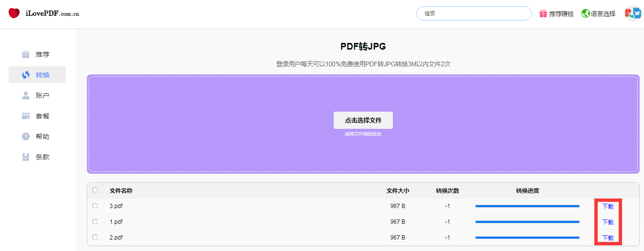Click the 帮助 question mark icon
Viewport: 644px width, 251px height.
tap(26, 136)
